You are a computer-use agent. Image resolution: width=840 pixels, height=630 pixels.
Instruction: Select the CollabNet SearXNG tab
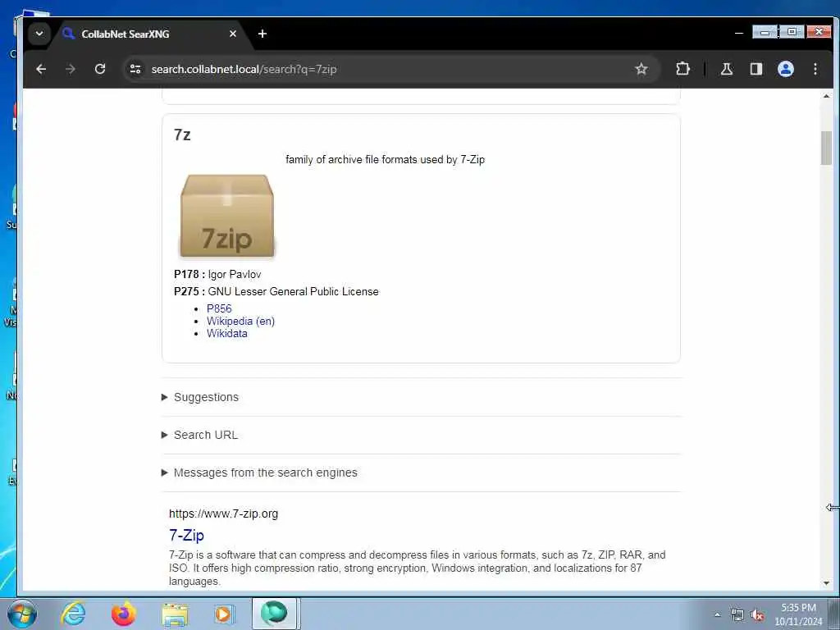coord(149,34)
